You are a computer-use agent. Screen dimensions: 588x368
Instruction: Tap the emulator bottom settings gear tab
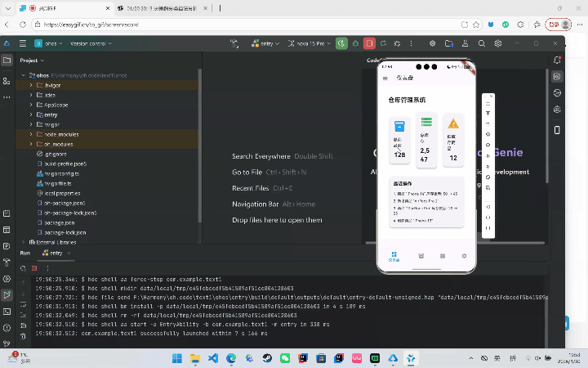pos(464,256)
